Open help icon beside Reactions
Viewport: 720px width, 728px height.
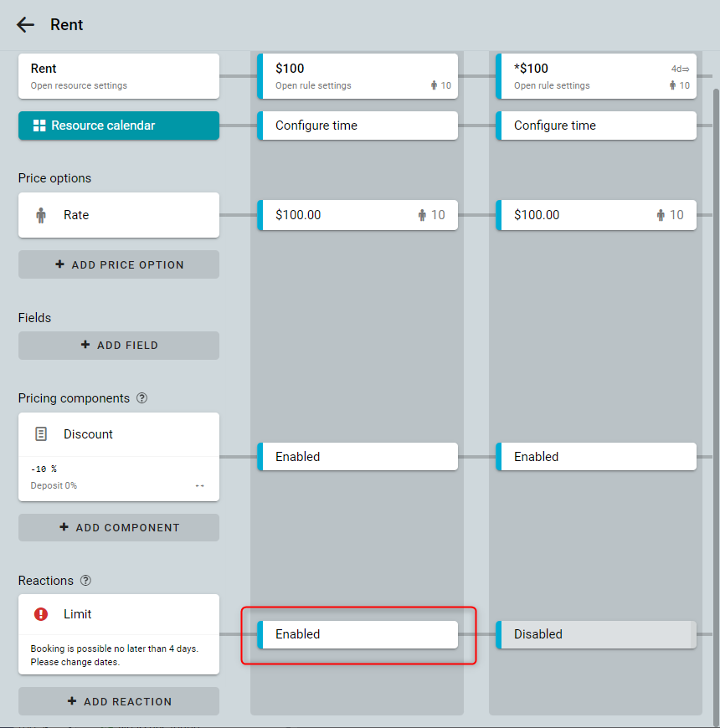[x=85, y=581]
